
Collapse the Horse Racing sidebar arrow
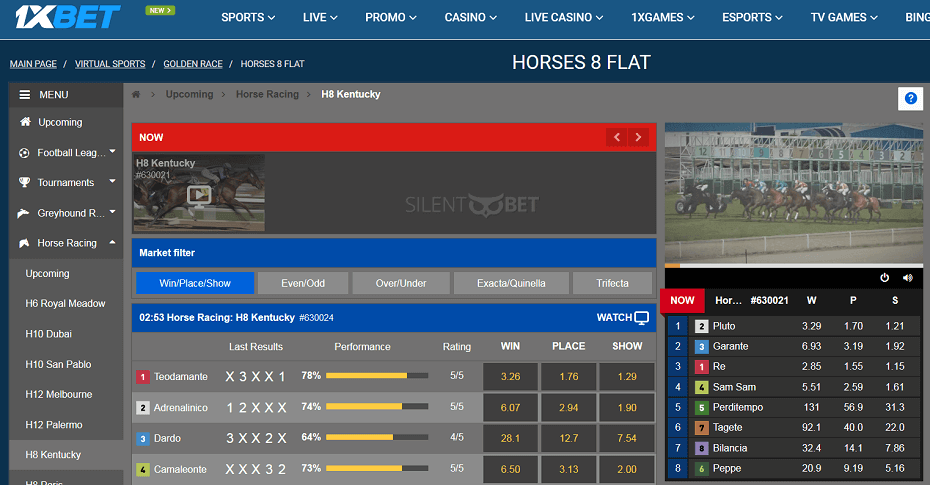112,242
